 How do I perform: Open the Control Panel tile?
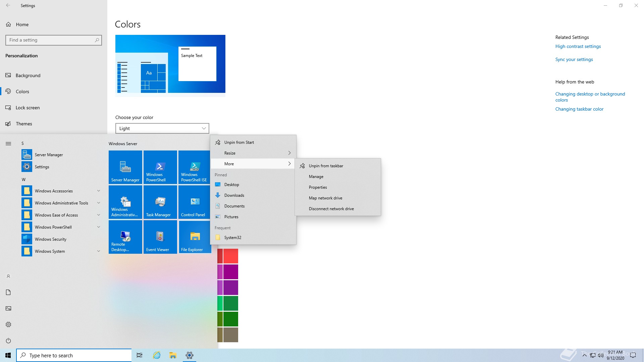(195, 202)
